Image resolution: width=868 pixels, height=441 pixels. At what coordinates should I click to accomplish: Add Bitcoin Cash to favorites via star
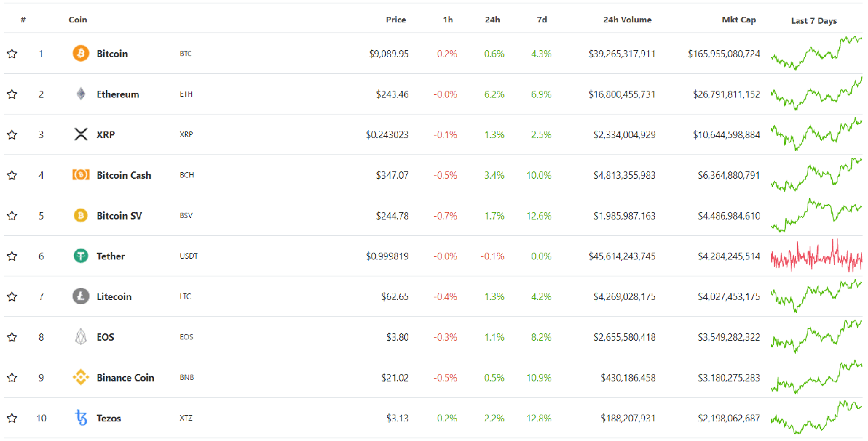coord(12,175)
